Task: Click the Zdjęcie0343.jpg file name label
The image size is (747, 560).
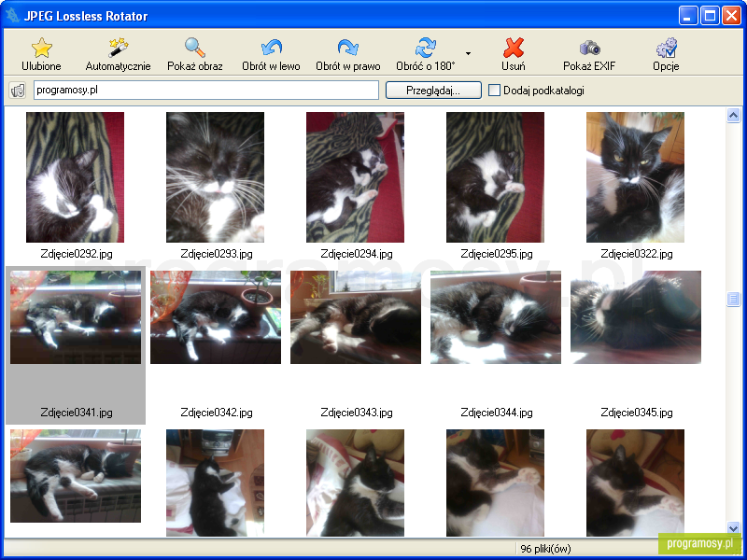Action: click(x=357, y=413)
